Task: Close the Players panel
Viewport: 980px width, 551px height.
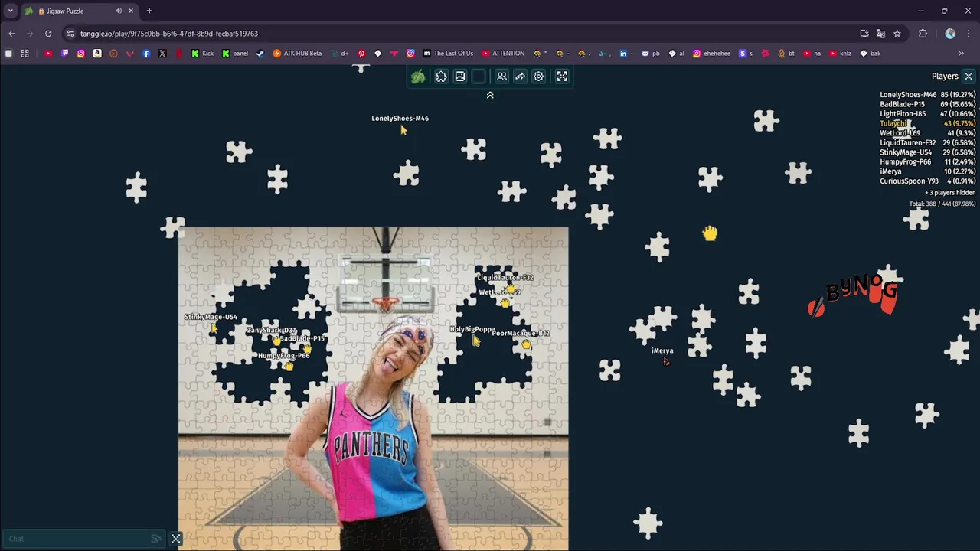Action: 969,77
